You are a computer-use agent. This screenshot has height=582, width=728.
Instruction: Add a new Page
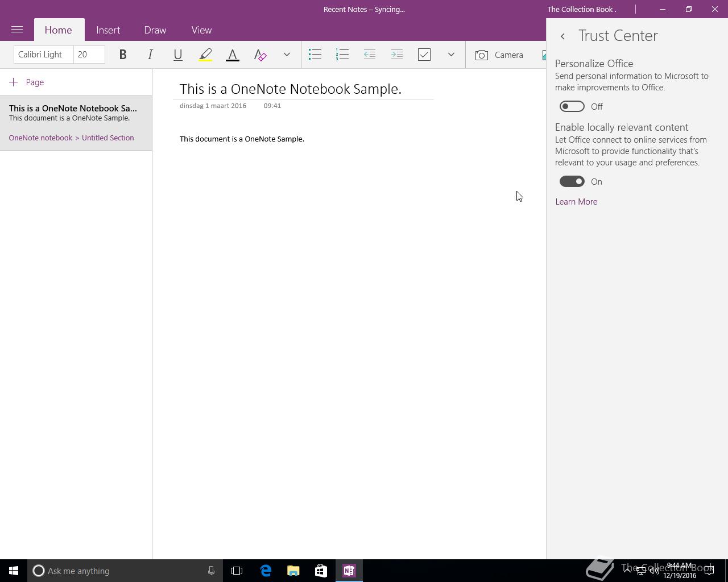27,82
